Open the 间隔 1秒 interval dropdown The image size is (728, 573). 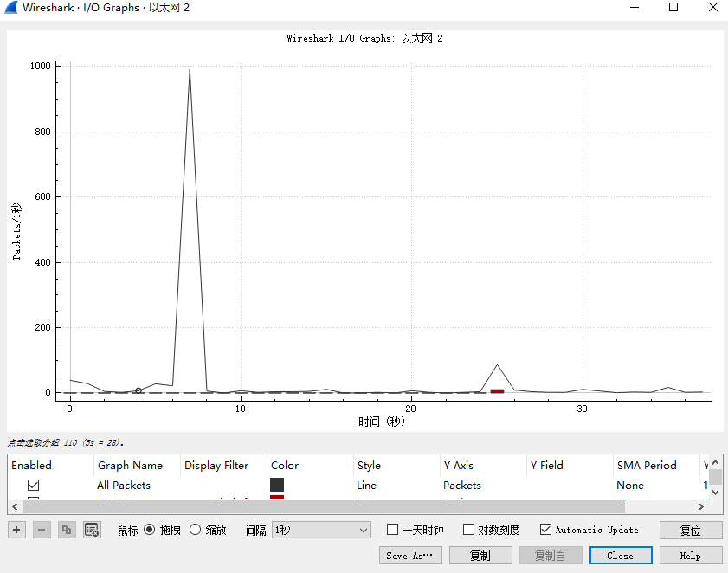pos(321,530)
